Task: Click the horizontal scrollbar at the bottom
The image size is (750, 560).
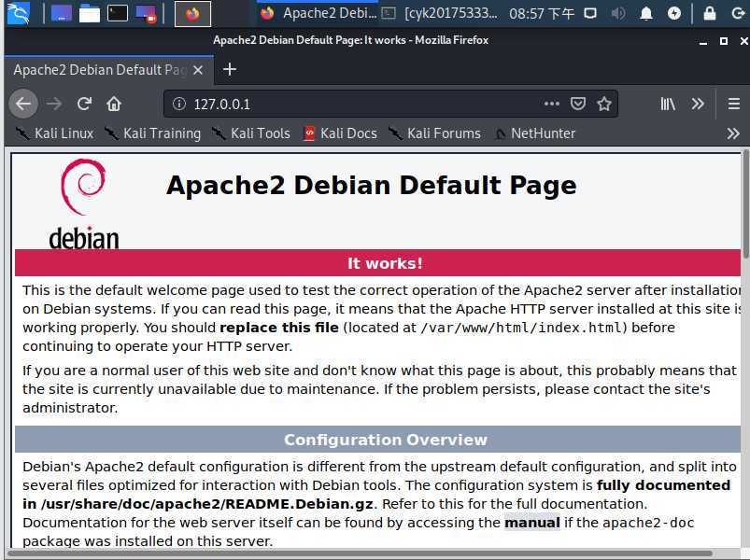Action: [361, 553]
